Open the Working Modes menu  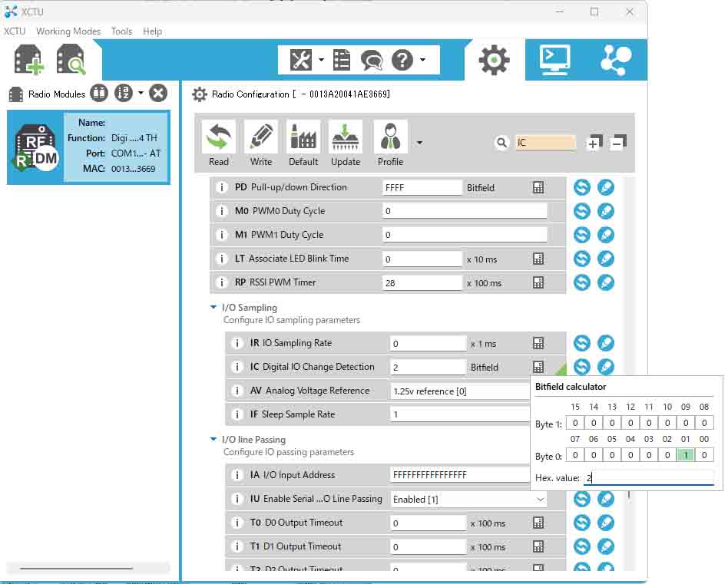click(68, 31)
